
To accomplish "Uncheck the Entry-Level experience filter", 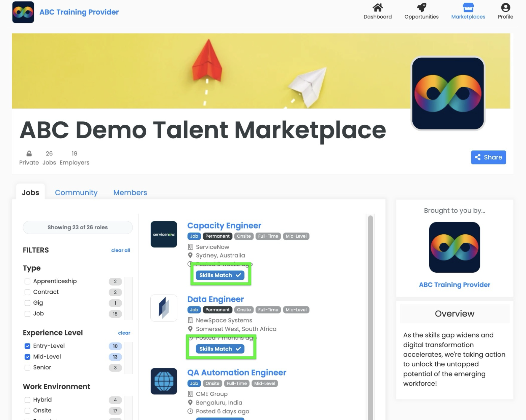I will click(x=28, y=346).
